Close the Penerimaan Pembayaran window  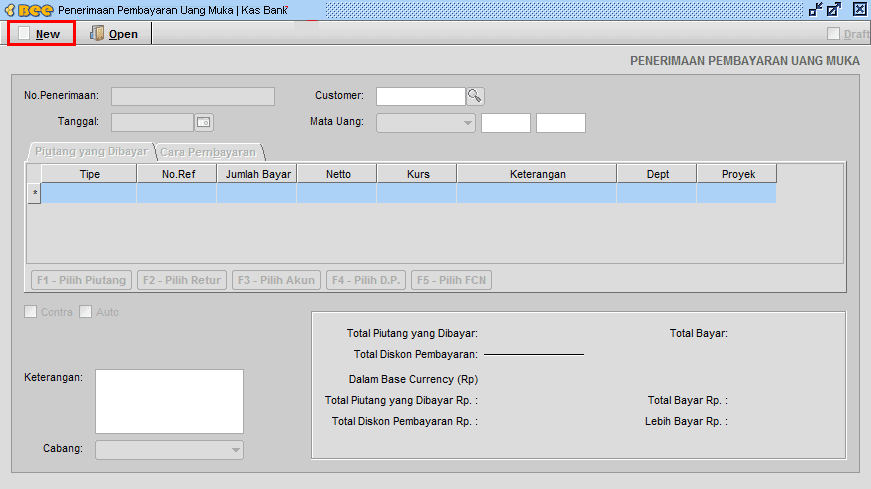pos(859,9)
